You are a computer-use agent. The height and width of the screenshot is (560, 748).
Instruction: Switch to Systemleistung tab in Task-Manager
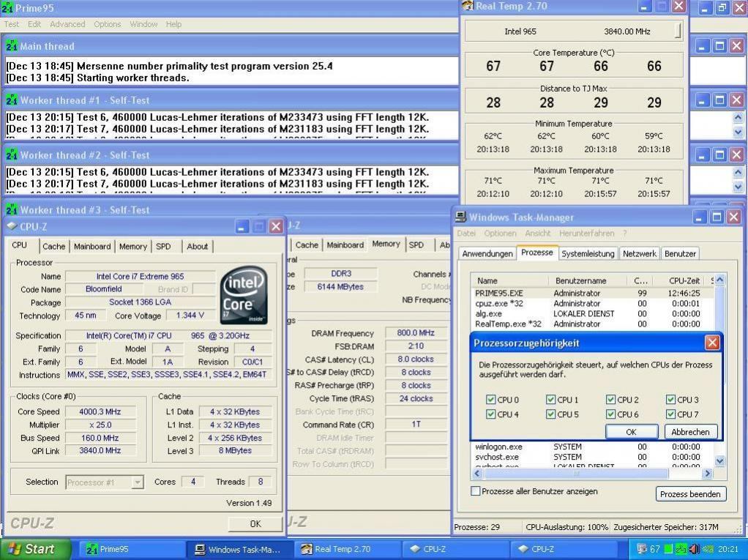[588, 254]
